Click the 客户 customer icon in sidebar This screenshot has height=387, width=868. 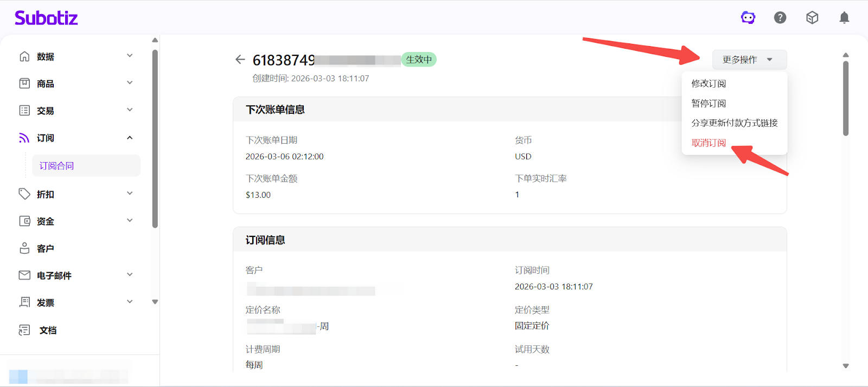24,248
